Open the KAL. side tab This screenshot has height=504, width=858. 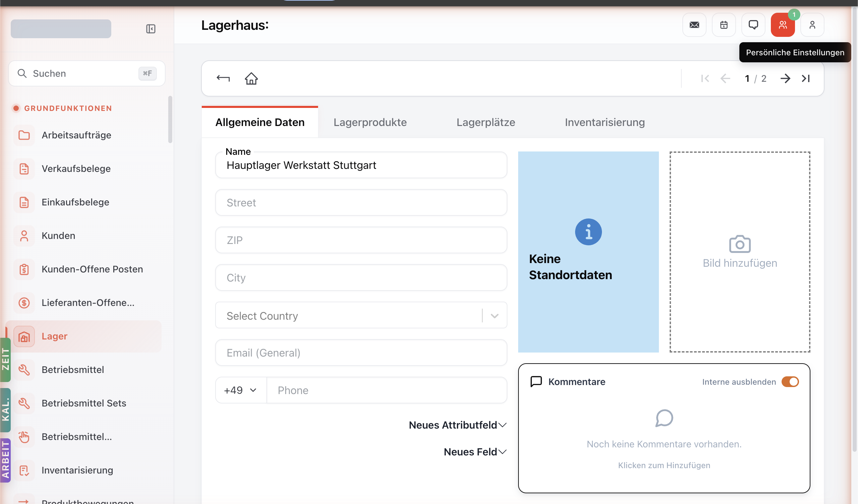(5, 410)
